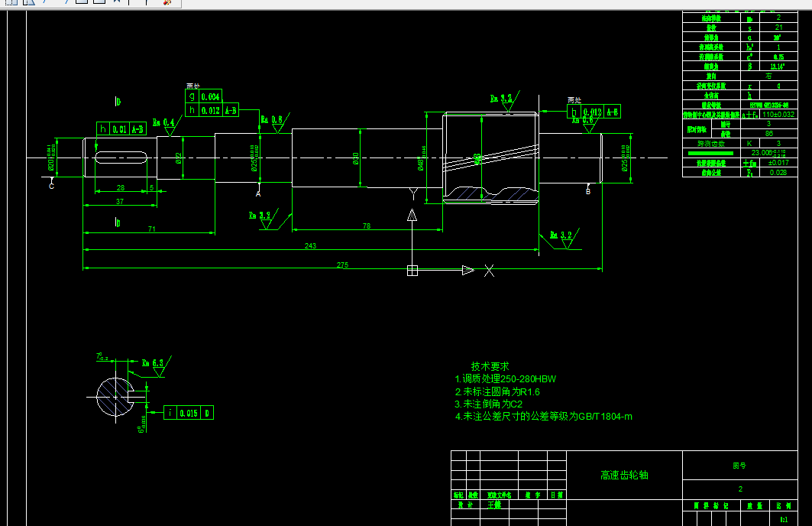The width and height of the screenshot is (812, 526).
Task: Click the title 高速齿轮轴 in title block
Action: (x=624, y=476)
